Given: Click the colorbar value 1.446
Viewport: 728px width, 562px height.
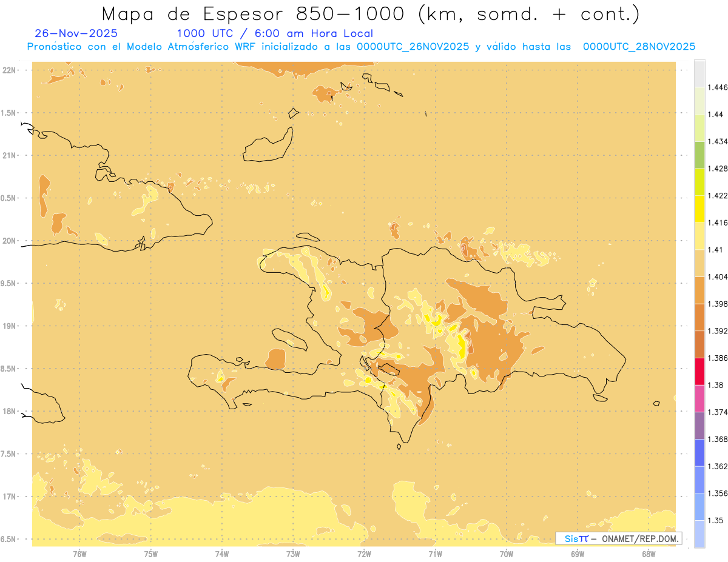Looking at the screenshot, I should point(719,87).
